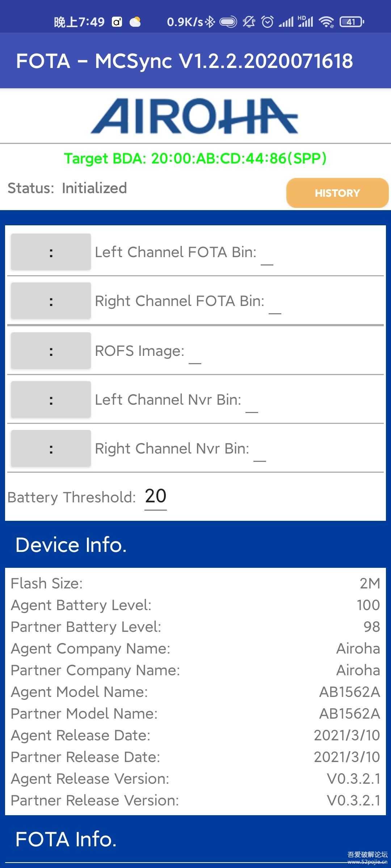Tap the Bluetooth status bar icon

210,22
